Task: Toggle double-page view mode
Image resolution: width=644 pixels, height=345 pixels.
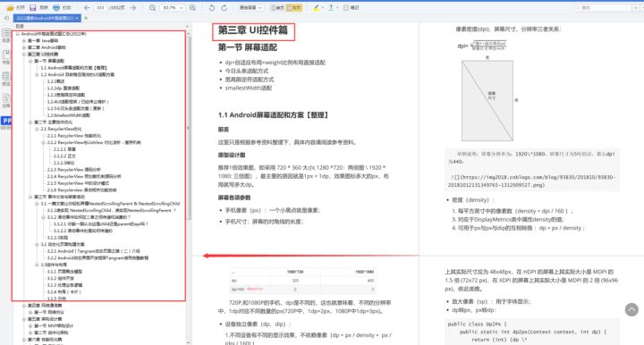Action: (293, 8)
